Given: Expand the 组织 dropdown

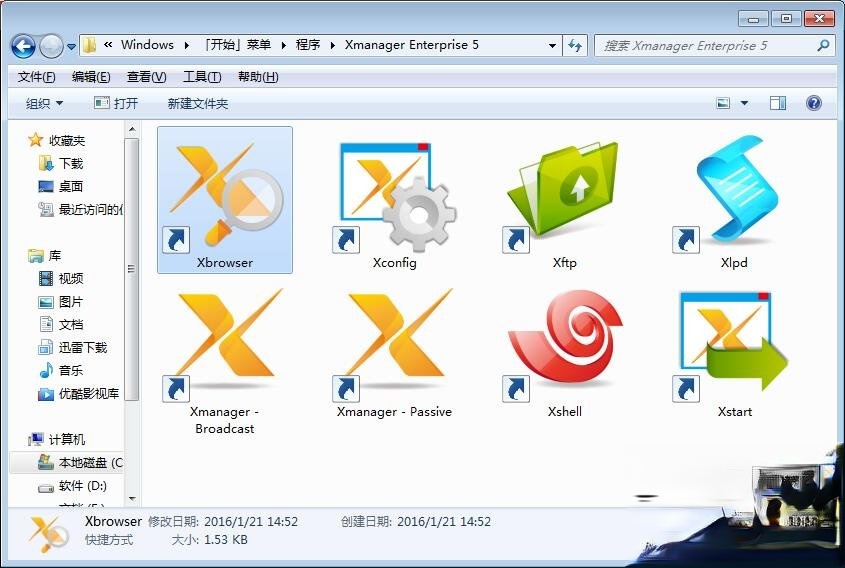Looking at the screenshot, I should pyautogui.click(x=44, y=103).
